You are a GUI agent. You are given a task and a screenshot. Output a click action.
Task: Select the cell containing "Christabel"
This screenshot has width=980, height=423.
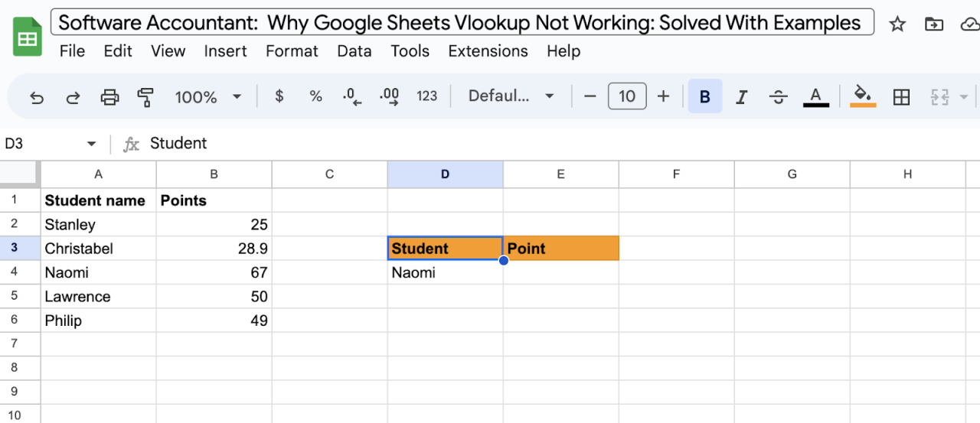click(99, 249)
